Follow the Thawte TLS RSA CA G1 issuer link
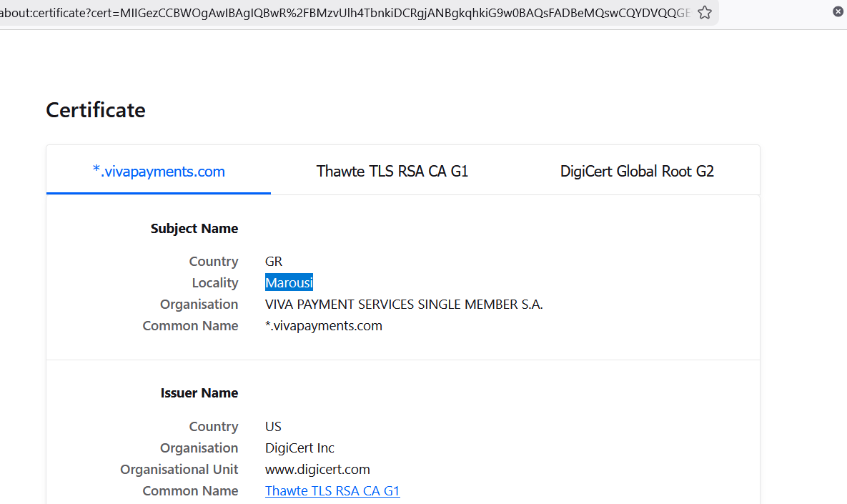The image size is (847, 504). [x=332, y=491]
